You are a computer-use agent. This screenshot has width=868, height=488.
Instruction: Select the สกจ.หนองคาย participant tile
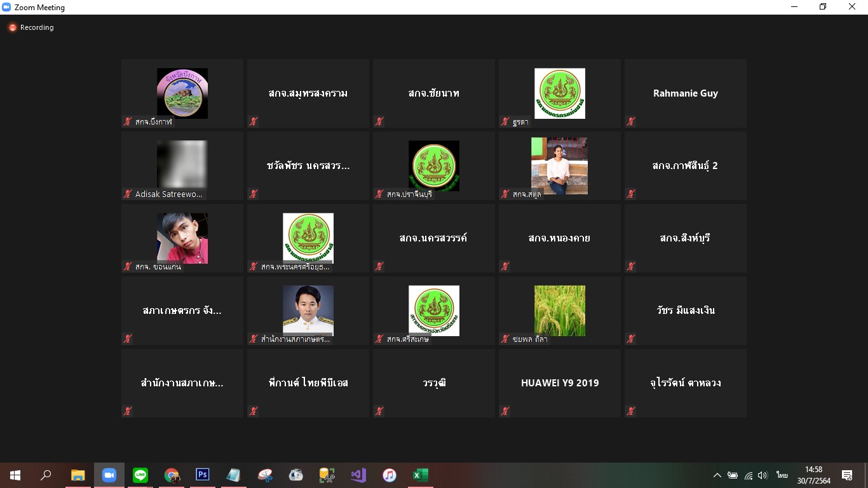(x=559, y=238)
